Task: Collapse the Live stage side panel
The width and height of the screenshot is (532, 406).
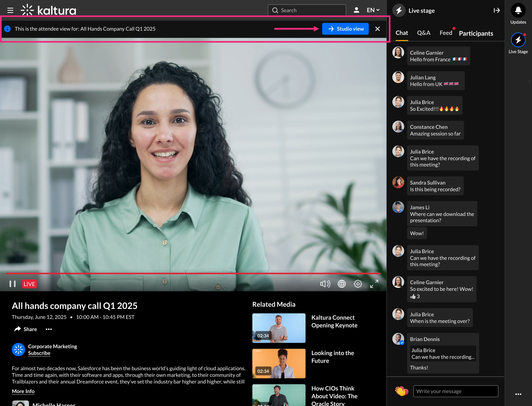Action: pyautogui.click(x=496, y=10)
